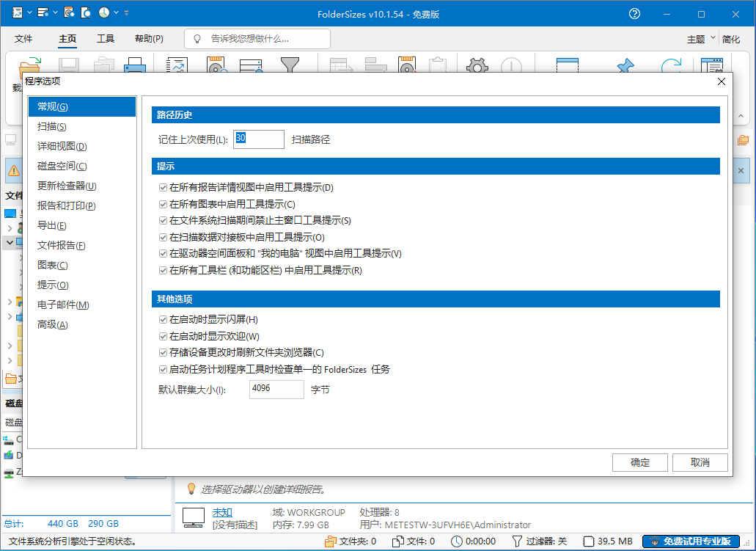Open the help question mark icon

tap(634, 14)
